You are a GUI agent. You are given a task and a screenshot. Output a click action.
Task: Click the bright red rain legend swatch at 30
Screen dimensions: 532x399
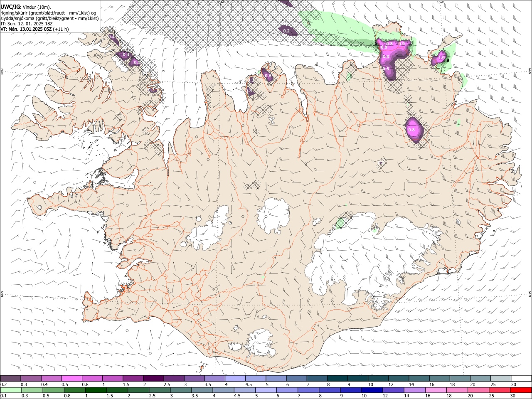pyautogui.click(x=521, y=390)
